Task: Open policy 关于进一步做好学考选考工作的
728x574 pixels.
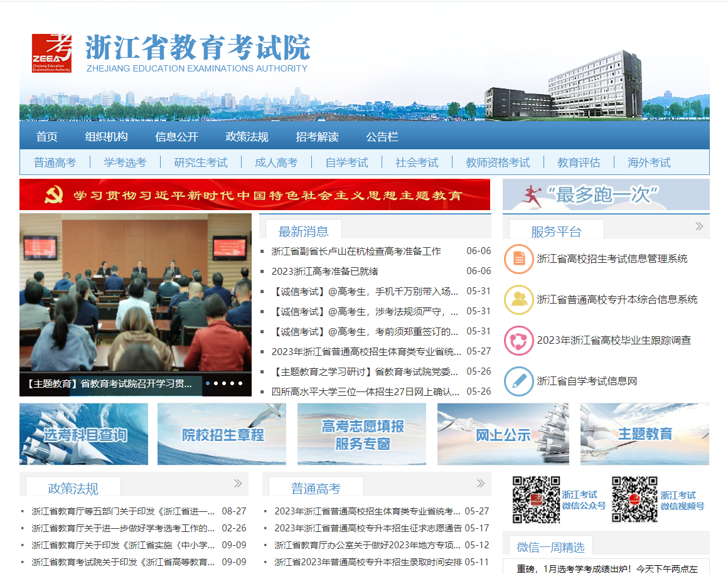Action: (123, 528)
